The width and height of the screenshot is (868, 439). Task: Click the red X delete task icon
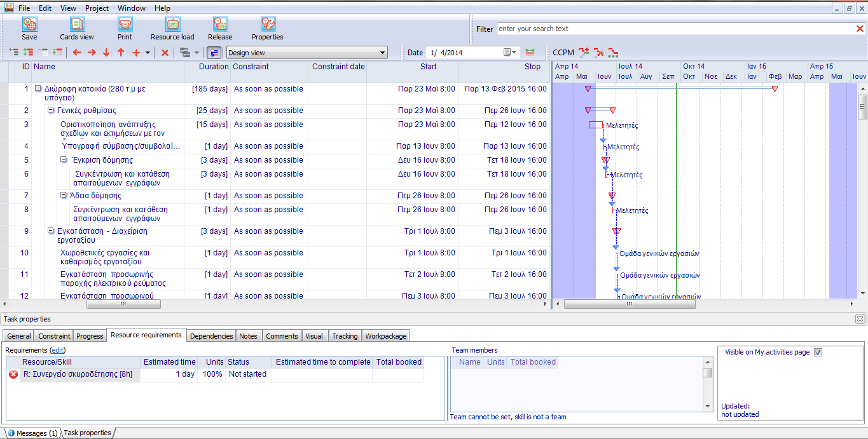tap(165, 53)
